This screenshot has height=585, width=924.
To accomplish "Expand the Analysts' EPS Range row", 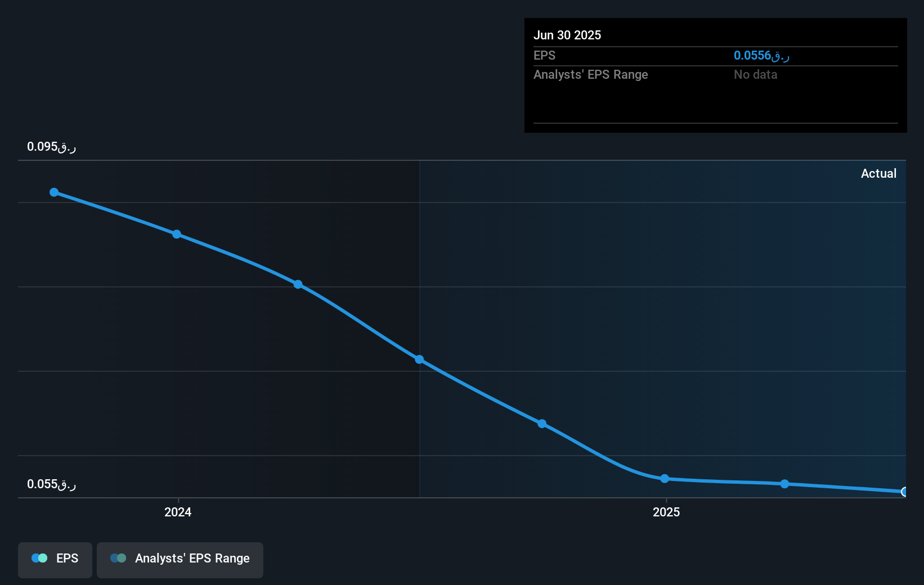I will [591, 74].
